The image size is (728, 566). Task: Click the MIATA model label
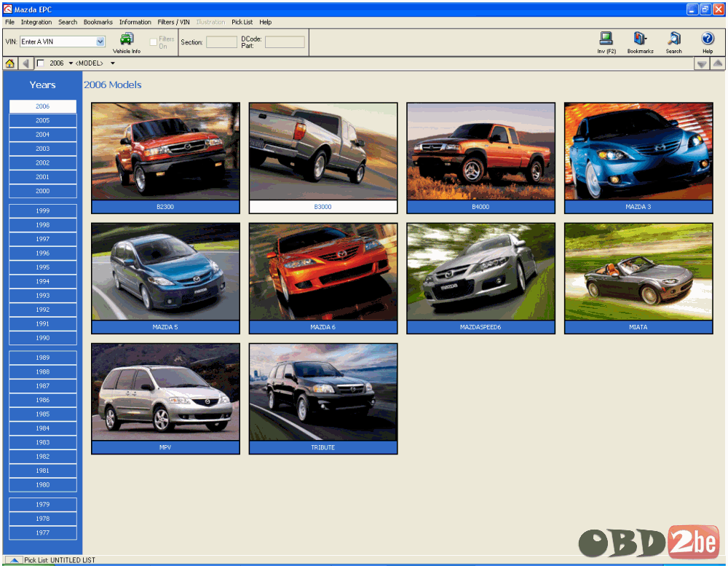pyautogui.click(x=638, y=327)
